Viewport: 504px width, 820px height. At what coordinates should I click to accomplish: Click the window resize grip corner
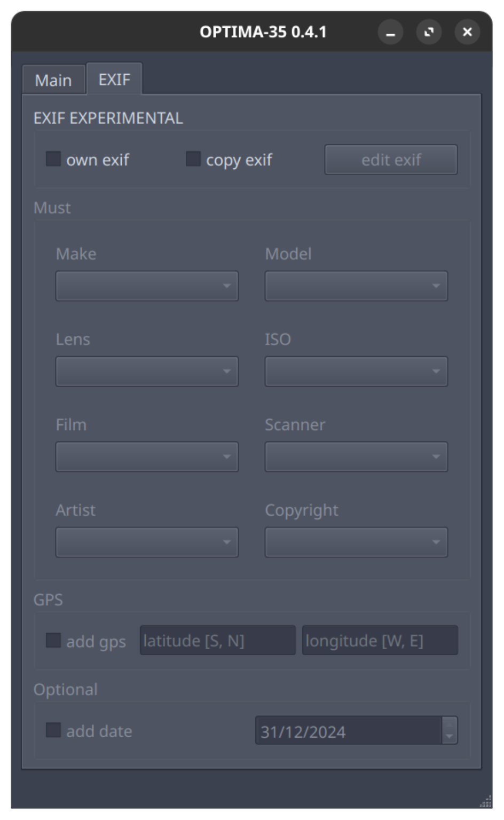click(x=486, y=801)
